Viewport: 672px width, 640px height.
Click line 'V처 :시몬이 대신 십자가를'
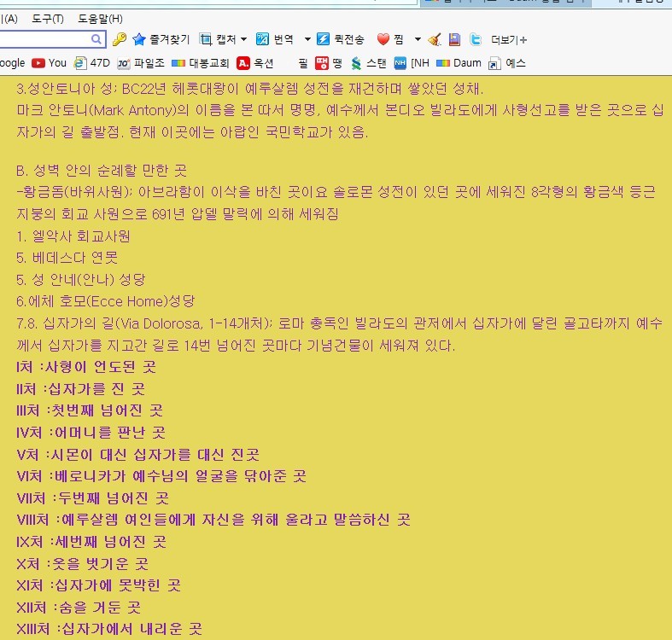coord(103,455)
